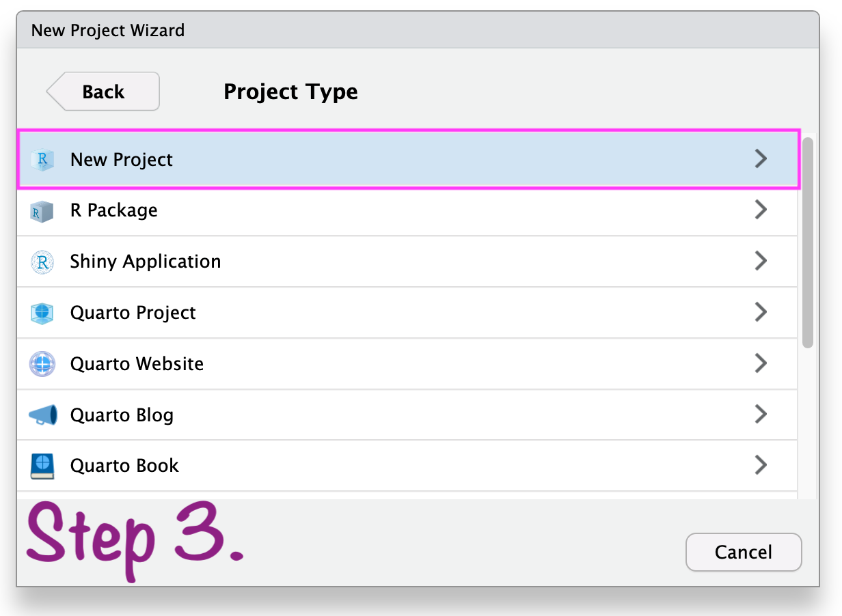Image resolution: width=842 pixels, height=616 pixels.
Task: Open the Quarto Blog chevron arrow
Action: [x=761, y=415]
